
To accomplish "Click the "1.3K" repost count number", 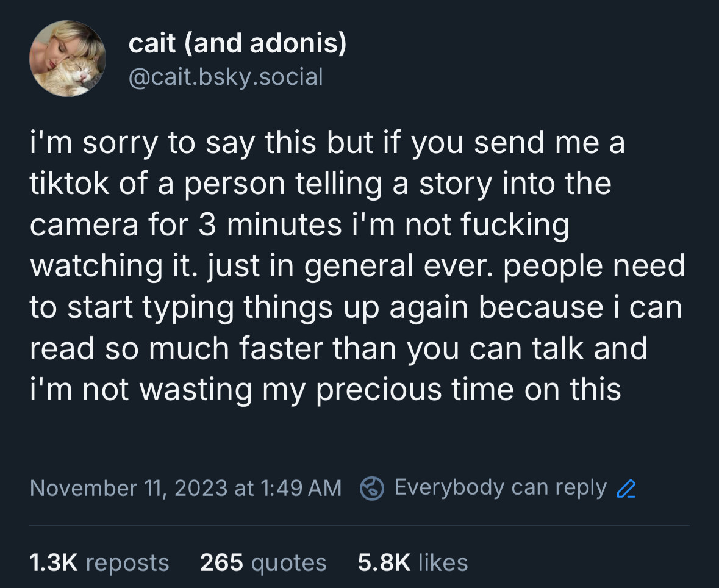I will [54, 562].
